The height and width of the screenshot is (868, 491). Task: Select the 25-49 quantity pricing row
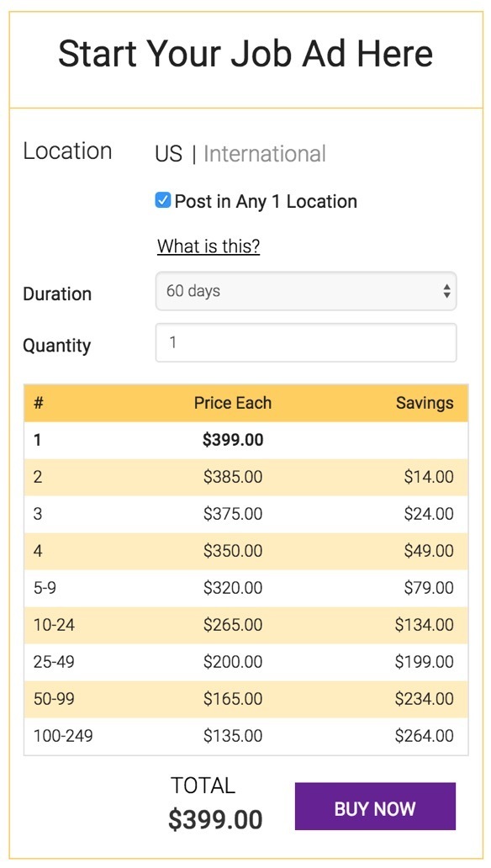pos(245,663)
